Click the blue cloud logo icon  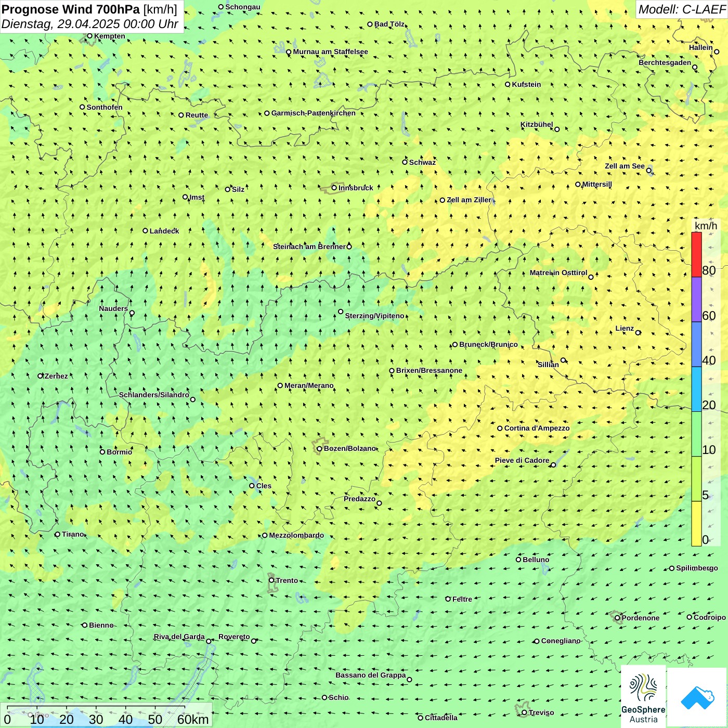697,697
